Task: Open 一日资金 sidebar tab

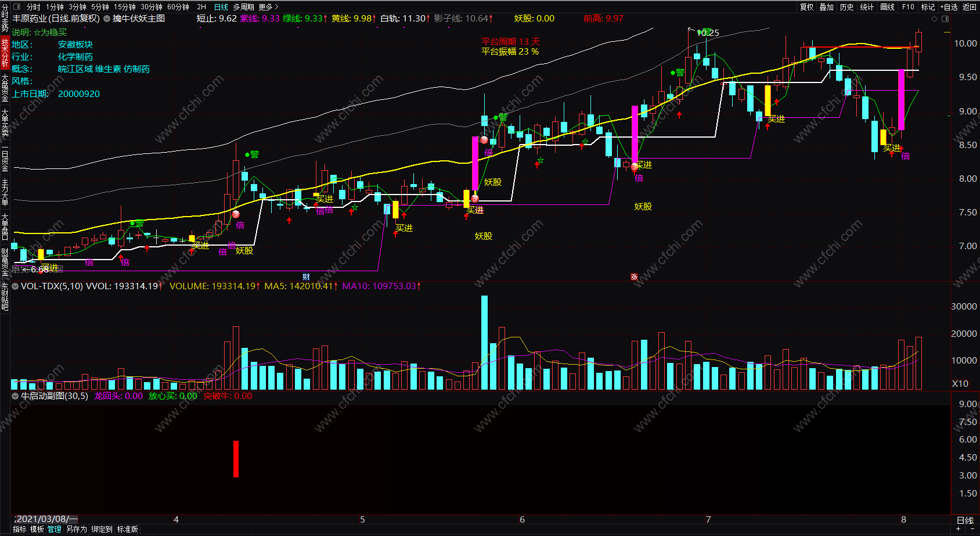Action: pos(5,159)
